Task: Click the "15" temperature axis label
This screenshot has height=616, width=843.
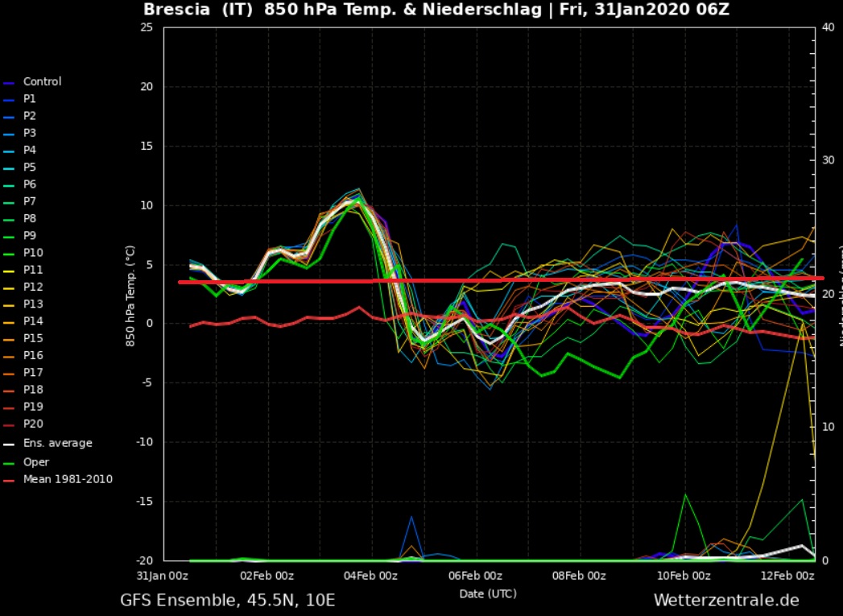Action: (147, 147)
